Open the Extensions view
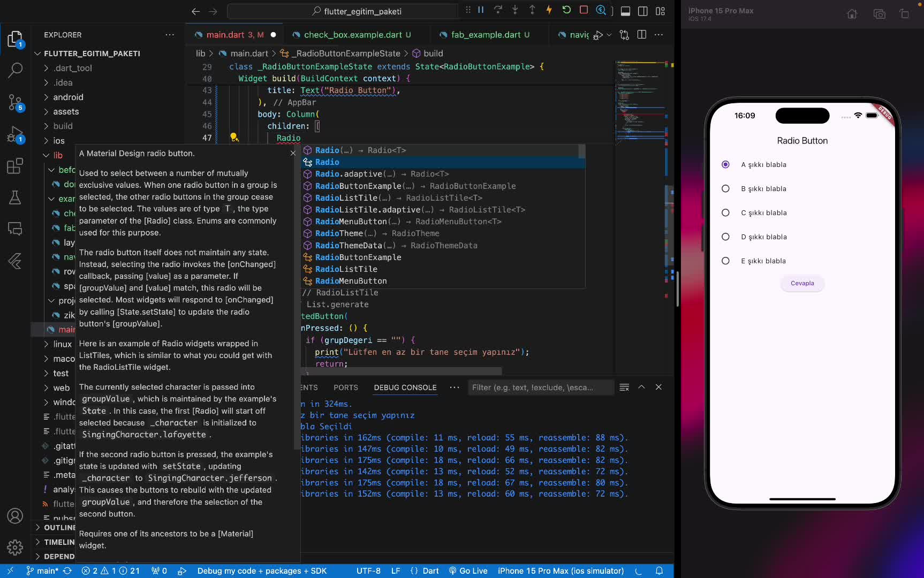The image size is (924, 578). pyautogui.click(x=15, y=166)
